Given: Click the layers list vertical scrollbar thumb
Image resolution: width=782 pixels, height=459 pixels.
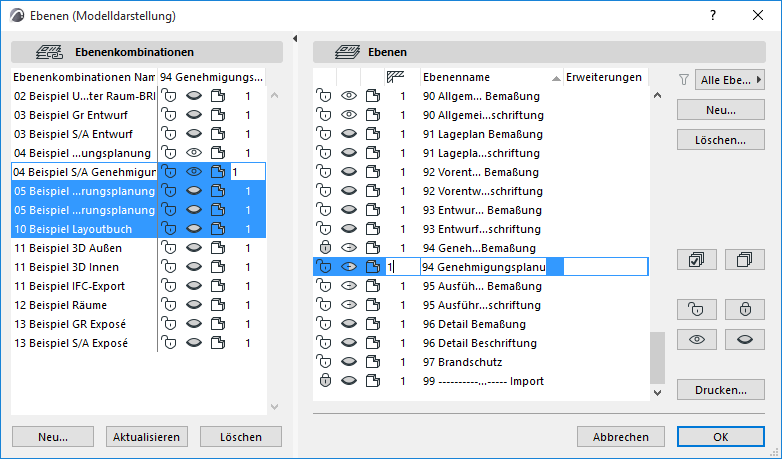Looking at the screenshot, I should (656, 357).
